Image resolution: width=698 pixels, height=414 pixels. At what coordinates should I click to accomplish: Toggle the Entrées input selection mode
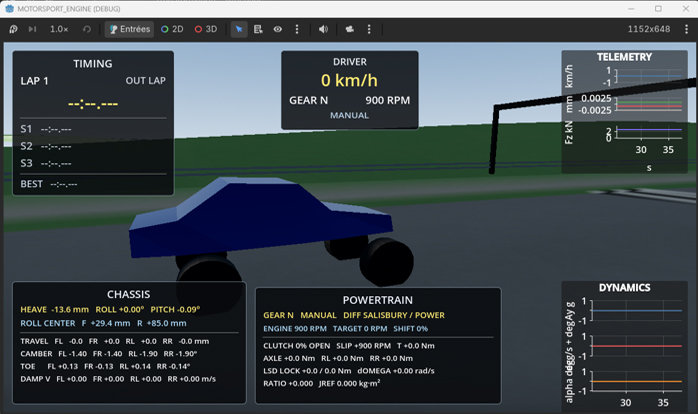tap(130, 29)
